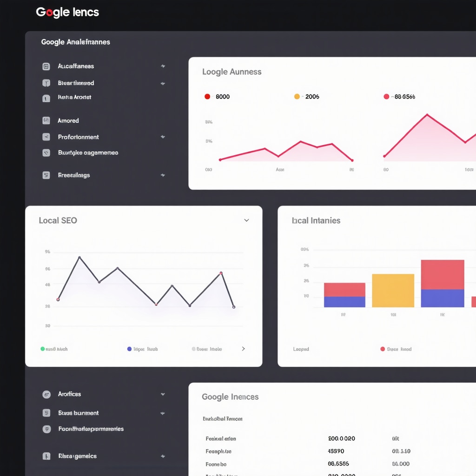Toggle the red 8000 legend series

point(217,97)
